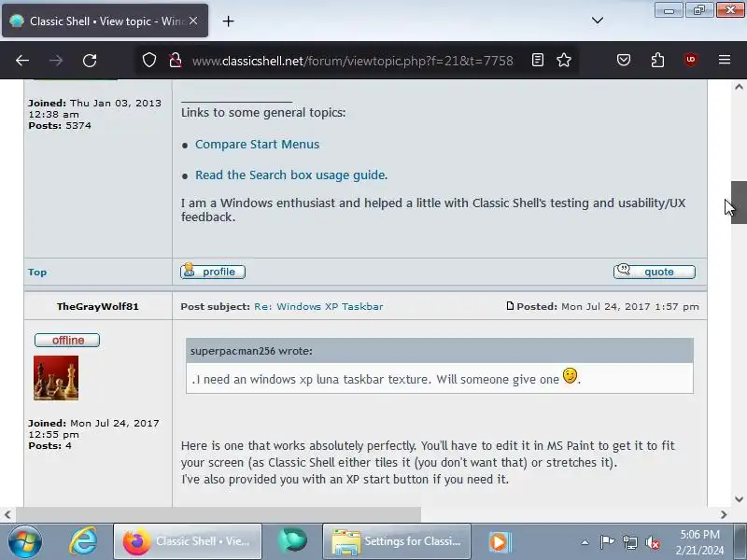The width and height of the screenshot is (747, 560).
Task: Open the Compare Start Menus link
Action: [258, 145]
